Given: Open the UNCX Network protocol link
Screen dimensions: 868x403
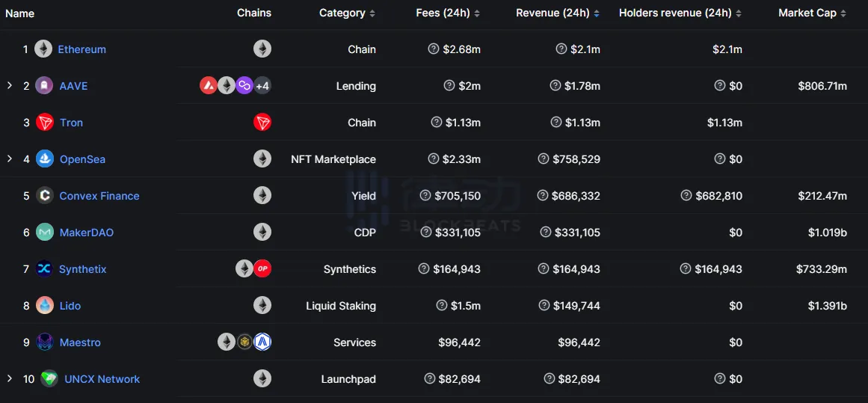Looking at the screenshot, I should point(102,379).
